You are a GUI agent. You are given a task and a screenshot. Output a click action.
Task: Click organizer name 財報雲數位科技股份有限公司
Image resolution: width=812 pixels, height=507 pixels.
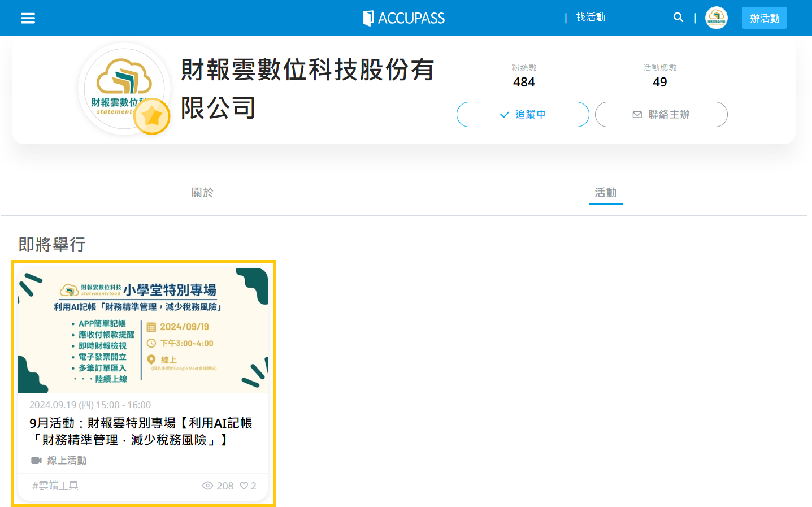coord(308,89)
